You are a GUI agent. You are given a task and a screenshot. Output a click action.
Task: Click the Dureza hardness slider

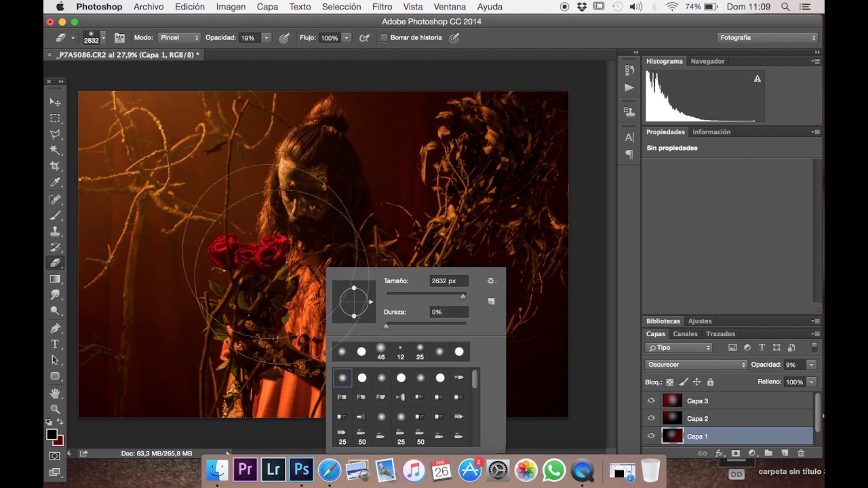tap(427, 325)
